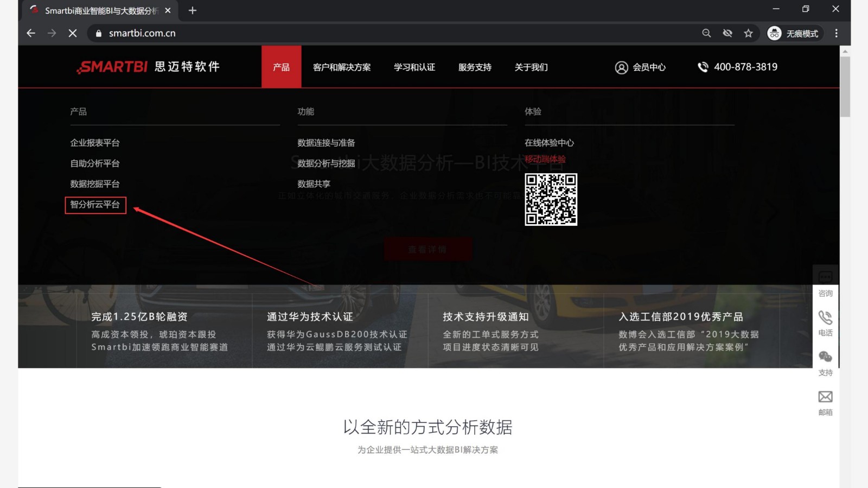Click the zoom magnifier icon in address bar
The image size is (868, 488).
click(x=706, y=33)
